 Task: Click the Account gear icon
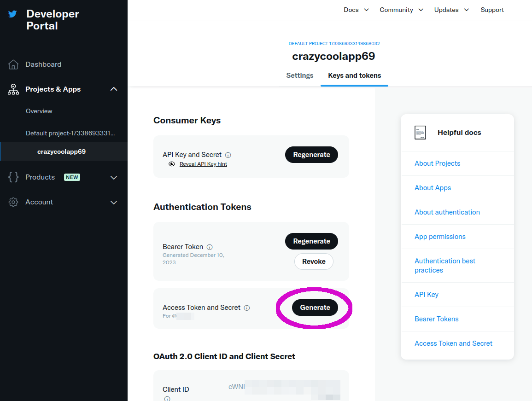coord(13,202)
